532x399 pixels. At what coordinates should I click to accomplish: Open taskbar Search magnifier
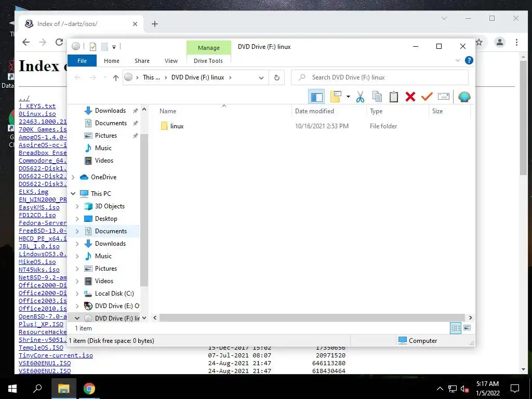click(37, 389)
